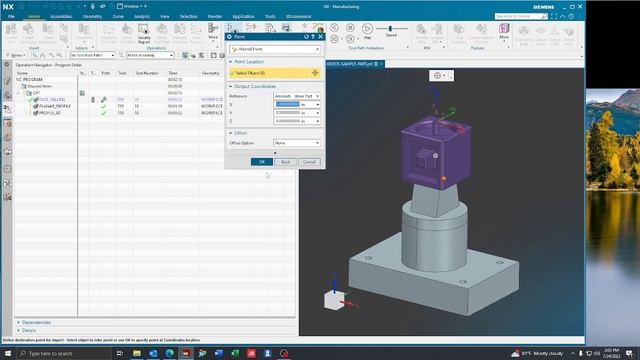Open the Operation Navigator icon in the resource bar

pyautogui.click(x=7, y=109)
